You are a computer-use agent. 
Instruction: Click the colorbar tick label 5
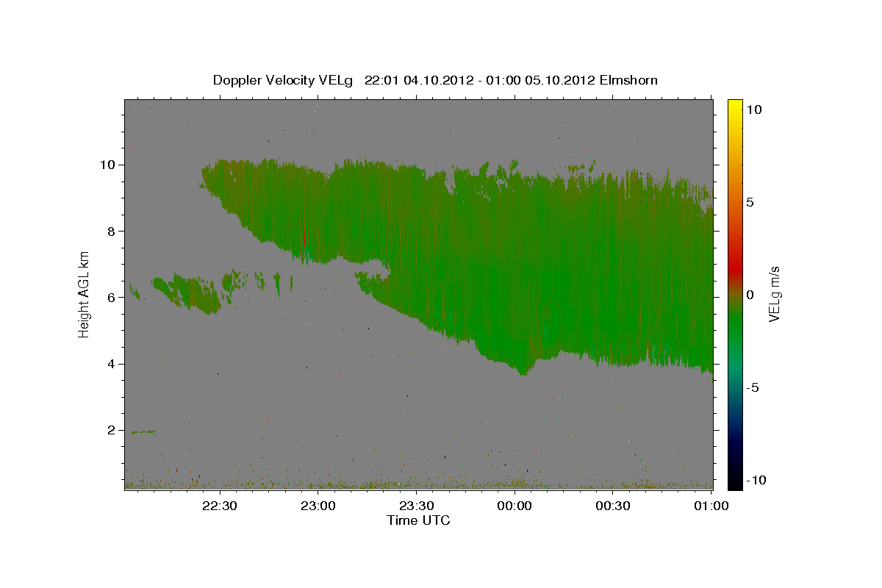tap(750, 202)
